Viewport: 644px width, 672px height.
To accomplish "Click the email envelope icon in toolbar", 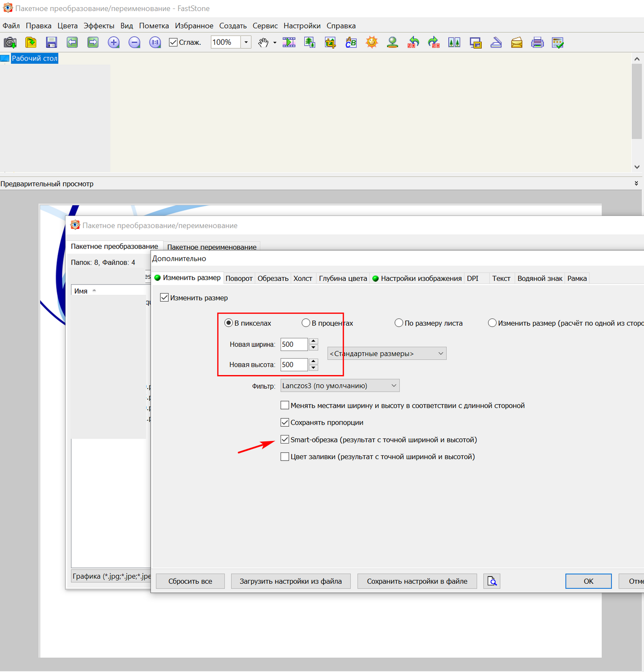I will pyautogui.click(x=516, y=43).
